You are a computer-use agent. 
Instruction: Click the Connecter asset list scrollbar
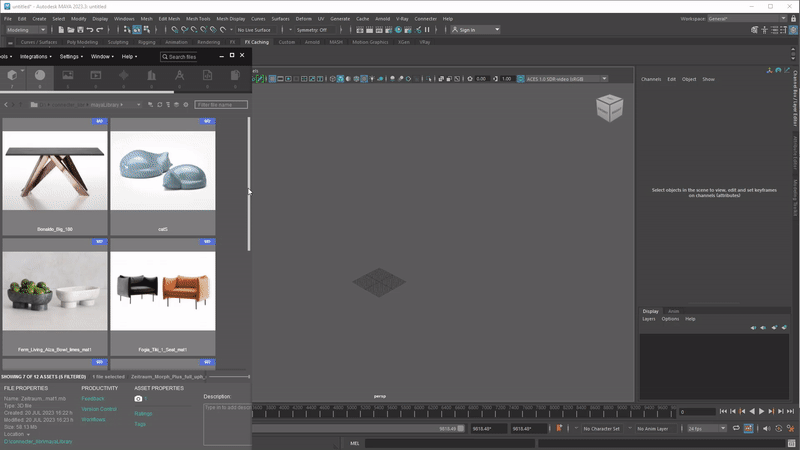[x=249, y=184]
